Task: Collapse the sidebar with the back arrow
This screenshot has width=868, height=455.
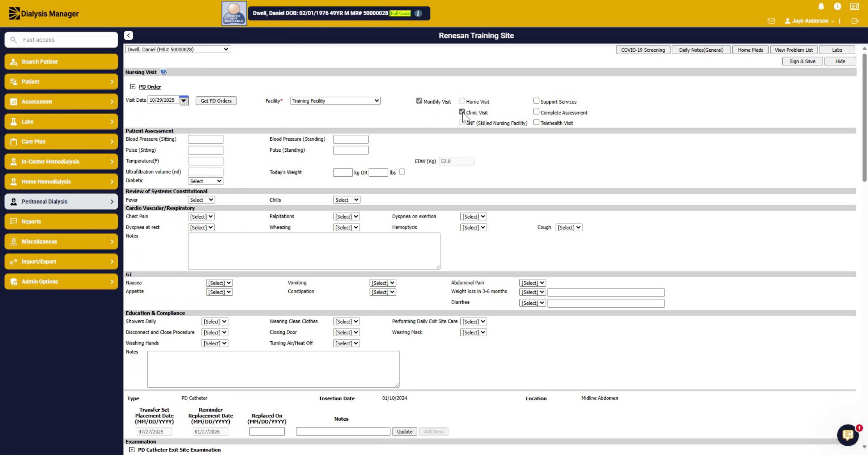Action: click(x=128, y=35)
